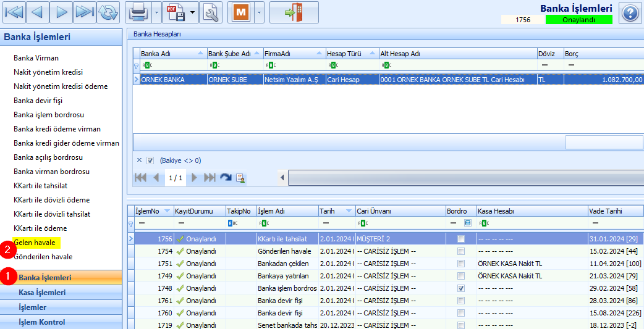644x329 pixels.
Task: Open Banka Virman transaction type
Action: [36, 58]
